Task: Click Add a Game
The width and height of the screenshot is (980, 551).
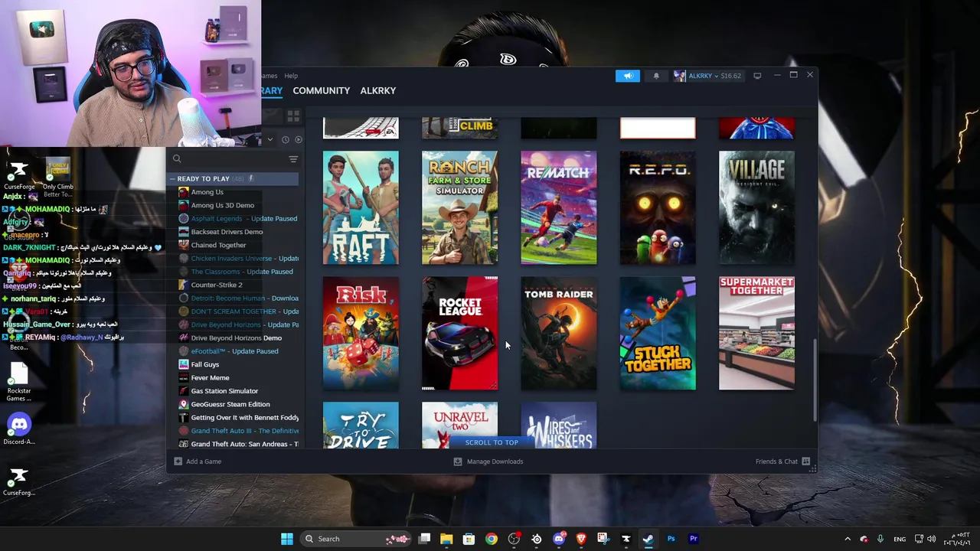Action: 198,461
